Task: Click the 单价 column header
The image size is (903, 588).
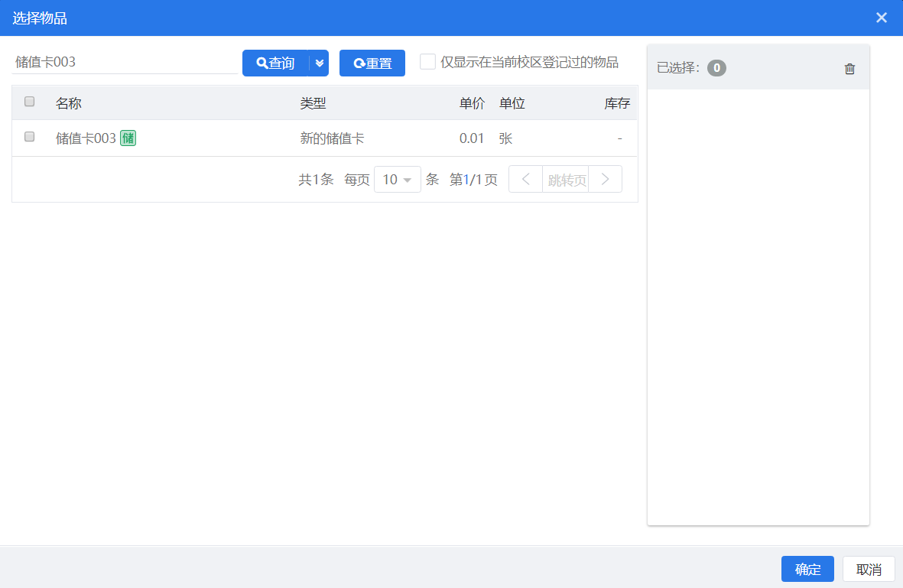Action: 472,103
